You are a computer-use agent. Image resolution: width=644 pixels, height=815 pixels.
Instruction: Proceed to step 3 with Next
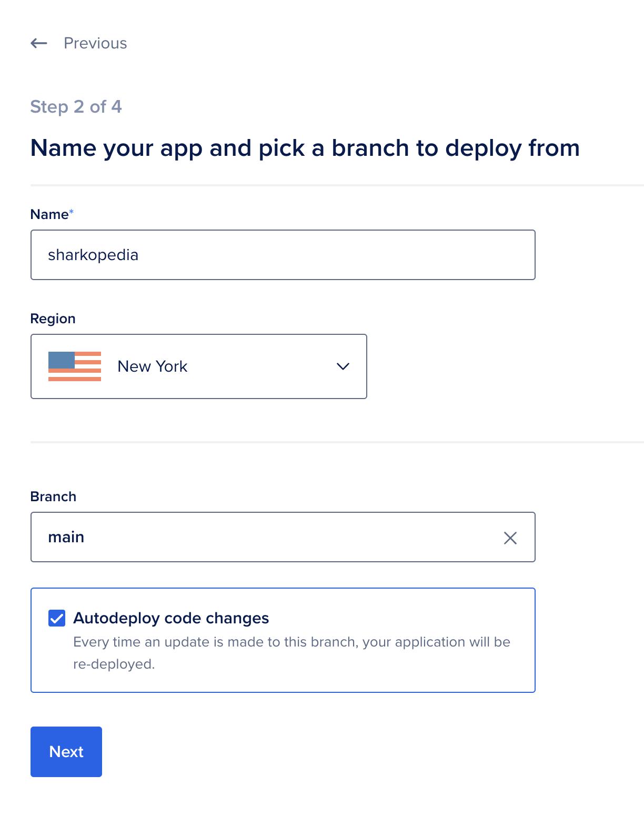[66, 751]
